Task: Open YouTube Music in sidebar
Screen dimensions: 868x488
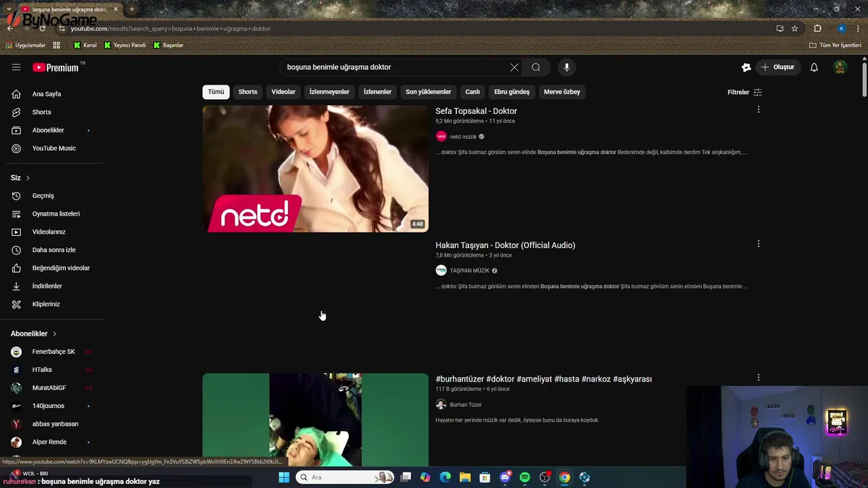Action: [x=54, y=148]
